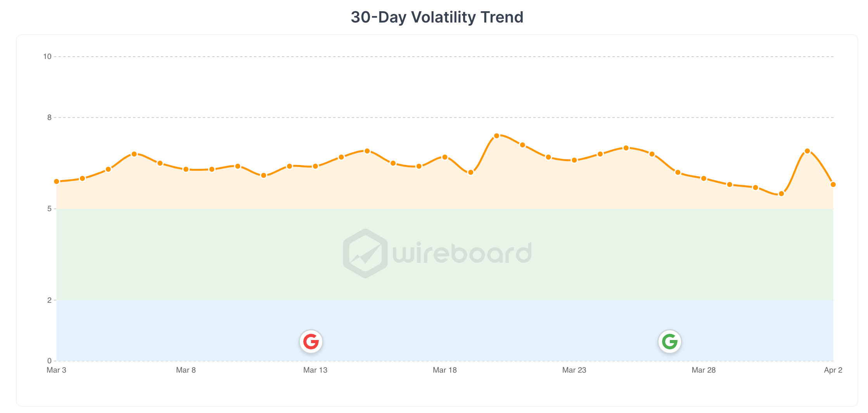Select the Mar 3 data point
Viewport: 868px width, 413px height.
[x=57, y=181]
